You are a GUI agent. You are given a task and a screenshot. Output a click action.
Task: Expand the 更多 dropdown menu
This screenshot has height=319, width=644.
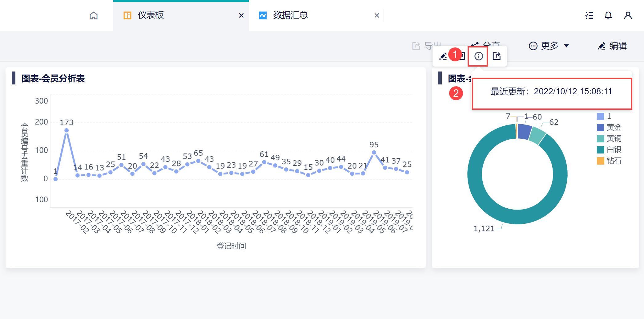click(549, 46)
